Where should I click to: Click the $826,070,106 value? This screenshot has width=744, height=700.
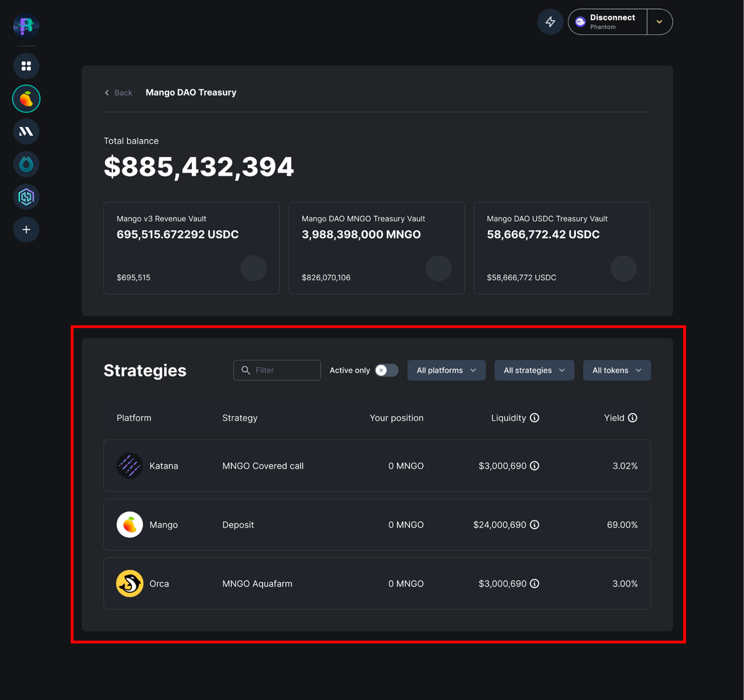(326, 277)
